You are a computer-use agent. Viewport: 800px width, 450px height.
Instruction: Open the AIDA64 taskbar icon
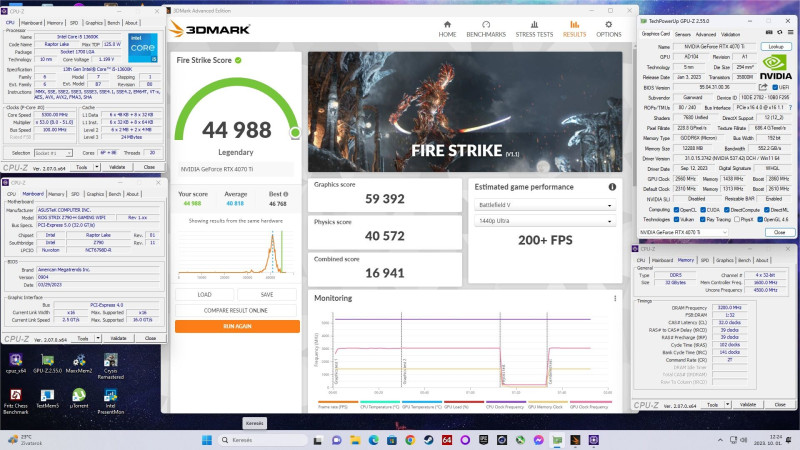pos(447,440)
